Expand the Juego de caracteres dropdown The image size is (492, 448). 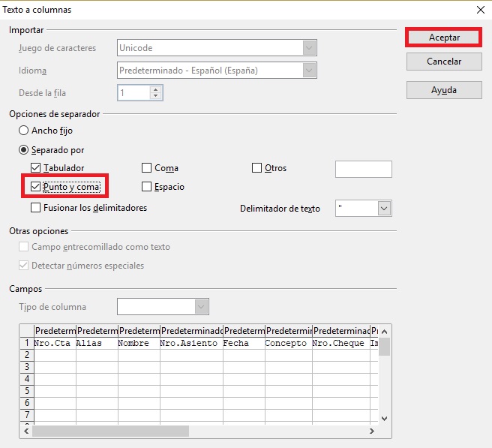point(309,48)
